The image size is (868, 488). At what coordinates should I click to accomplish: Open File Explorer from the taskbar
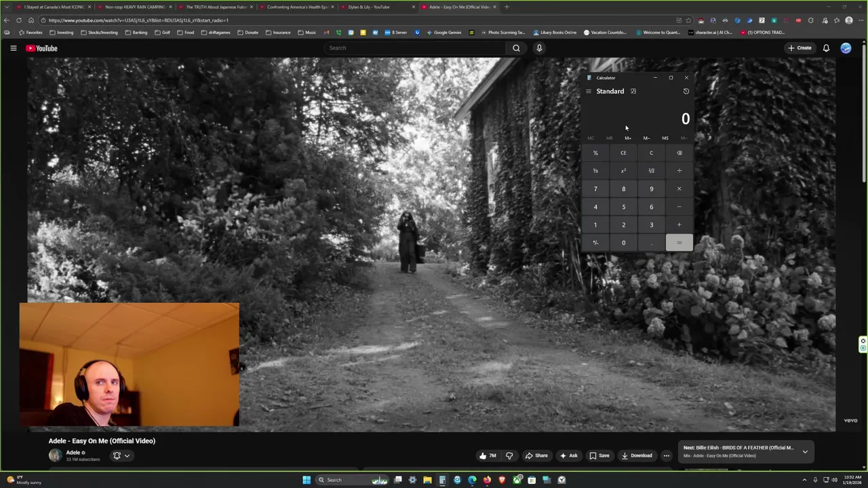[x=427, y=480]
